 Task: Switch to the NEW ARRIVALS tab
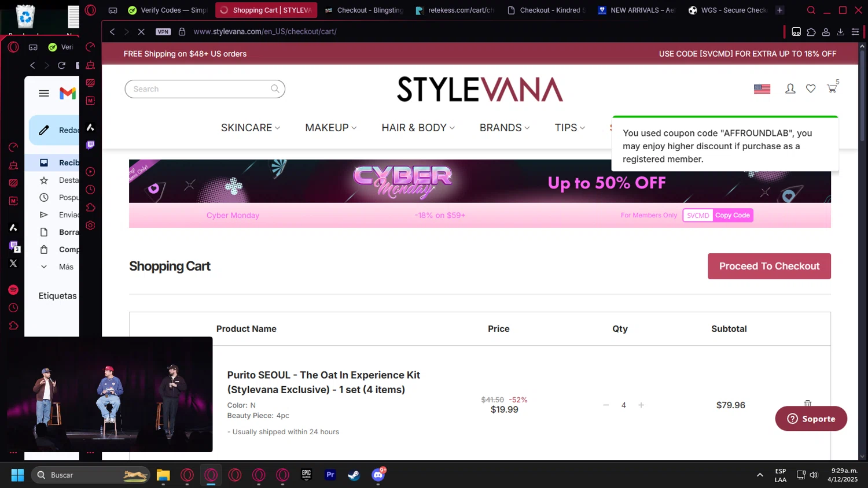click(637, 10)
